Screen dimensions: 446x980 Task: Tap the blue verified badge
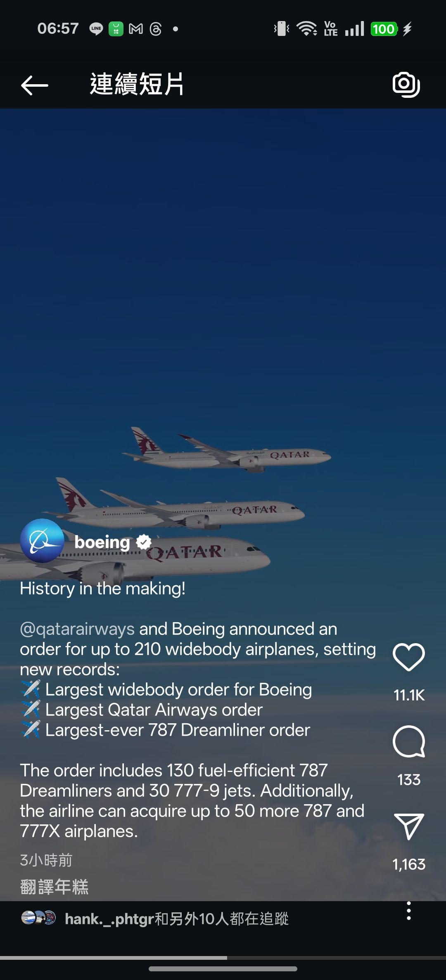click(144, 542)
